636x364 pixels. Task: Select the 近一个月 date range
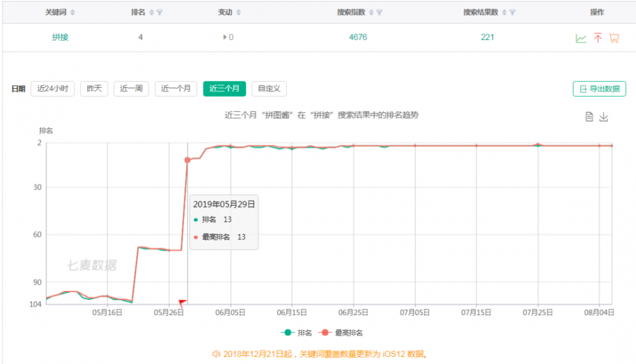point(176,89)
